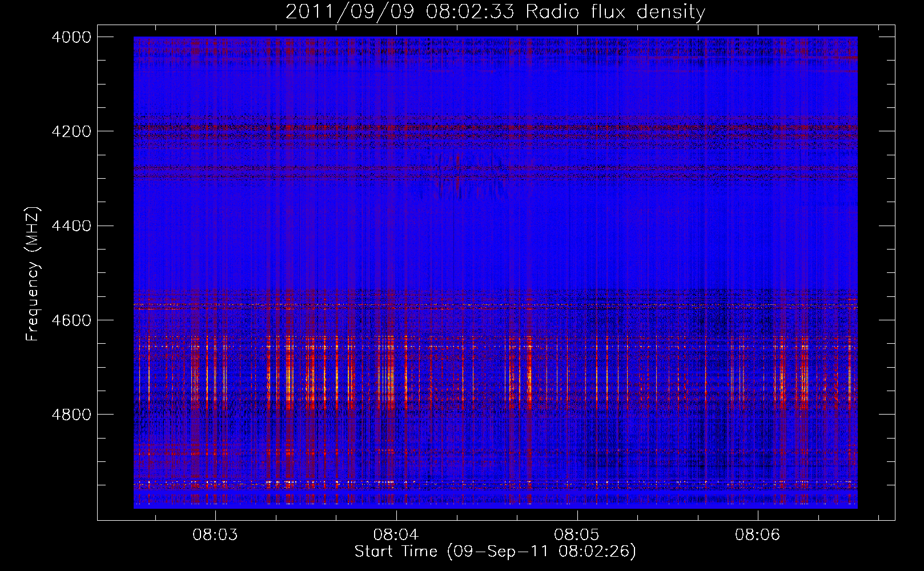
Task: Click the 08:03 time tick label
Action: [x=215, y=535]
